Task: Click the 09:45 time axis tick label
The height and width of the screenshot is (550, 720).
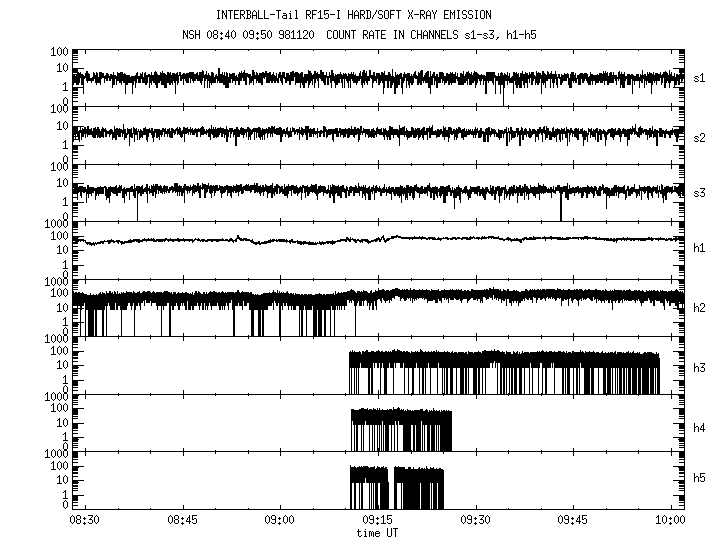Action: click(573, 521)
